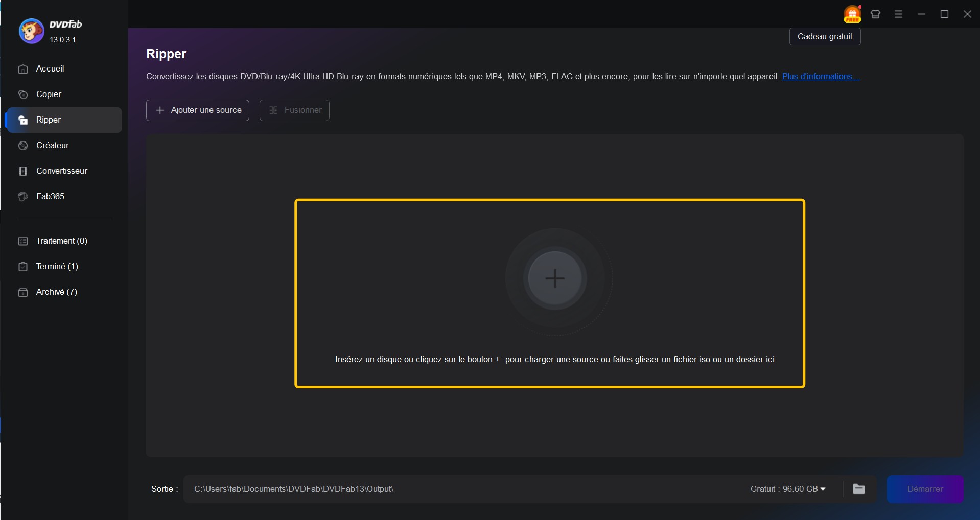The height and width of the screenshot is (520, 980).
Task: Close the DVDFab window
Action: point(967,14)
